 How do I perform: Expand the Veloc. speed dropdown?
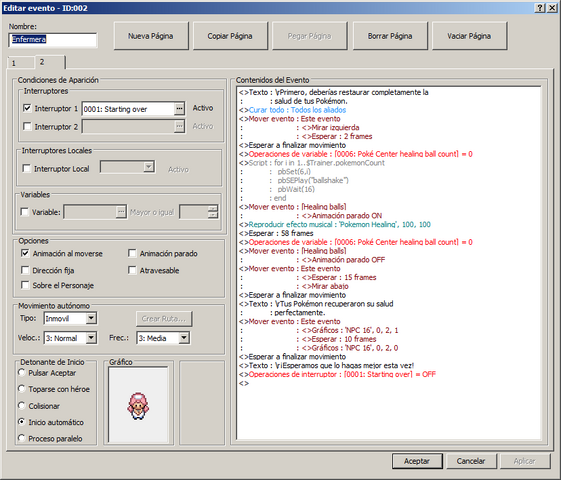(91, 338)
